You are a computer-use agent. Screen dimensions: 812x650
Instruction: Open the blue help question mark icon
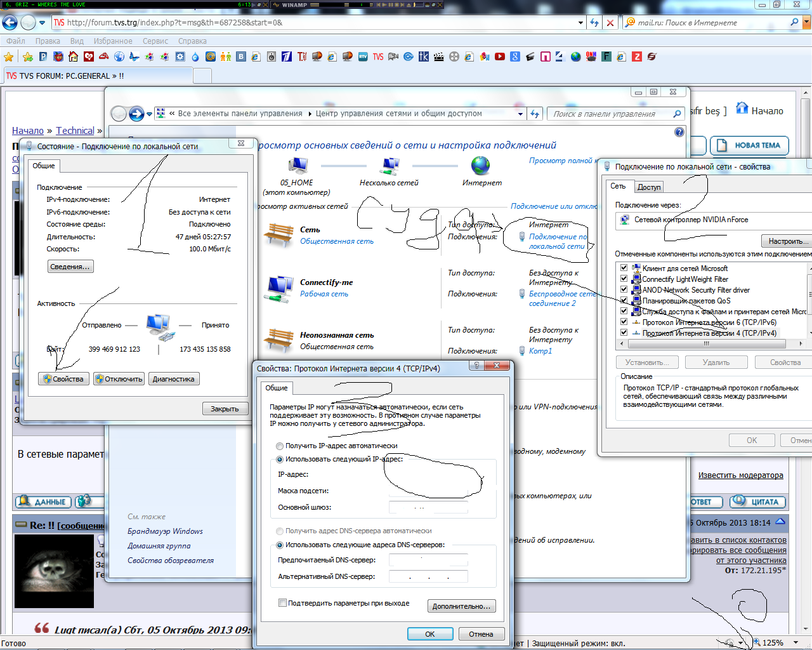679,132
